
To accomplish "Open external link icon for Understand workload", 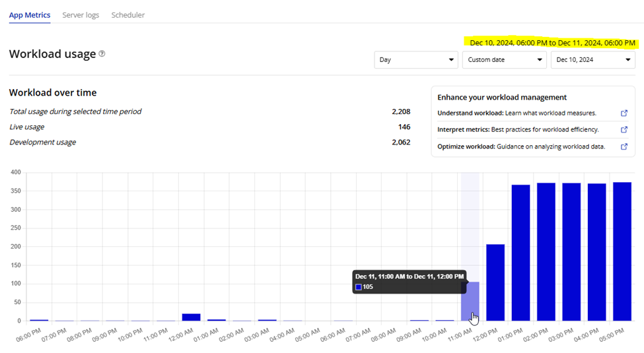I will [624, 113].
